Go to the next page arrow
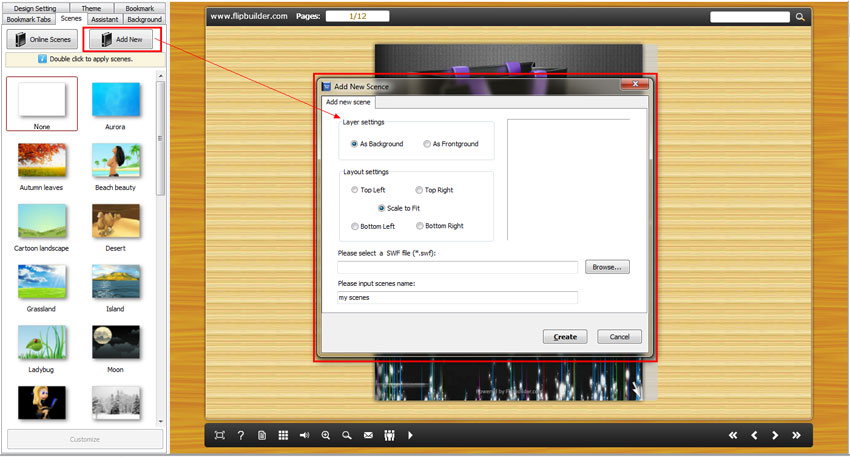This screenshot has height=457, width=850. pyautogui.click(x=775, y=436)
